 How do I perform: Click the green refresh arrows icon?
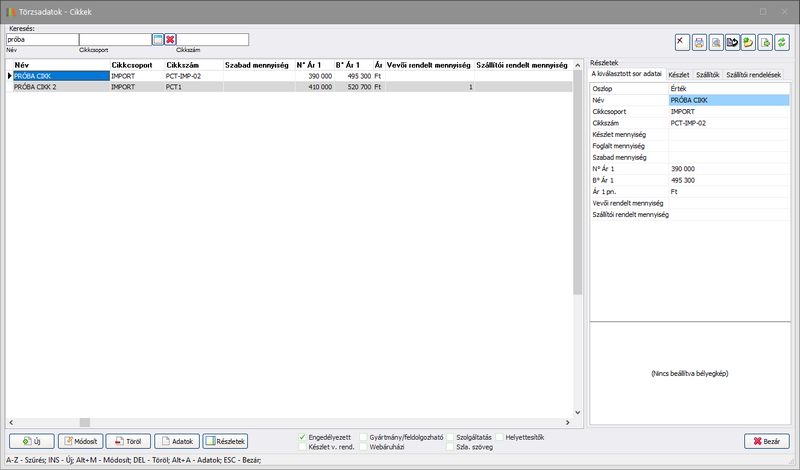tap(782, 42)
